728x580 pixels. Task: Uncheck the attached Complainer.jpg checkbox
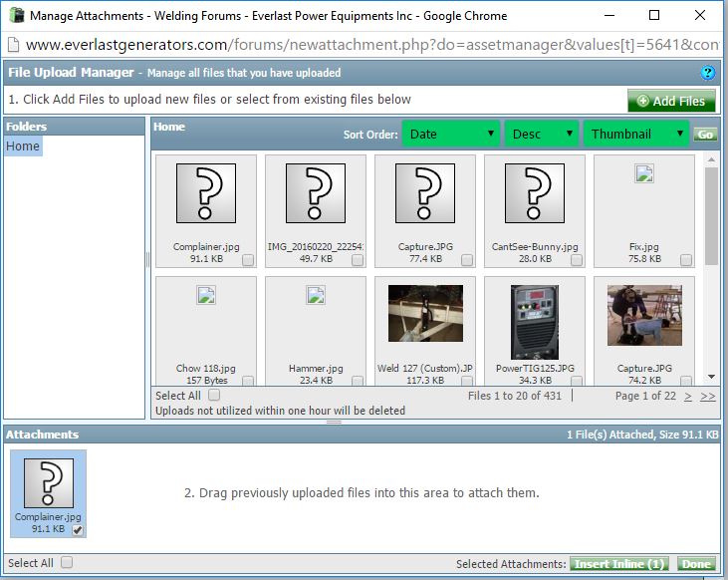click(78, 530)
